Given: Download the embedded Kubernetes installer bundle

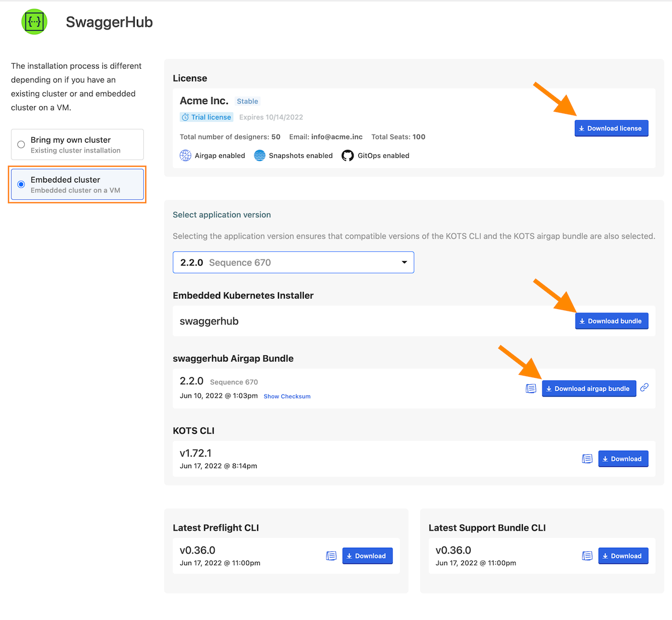Looking at the screenshot, I should click(611, 321).
